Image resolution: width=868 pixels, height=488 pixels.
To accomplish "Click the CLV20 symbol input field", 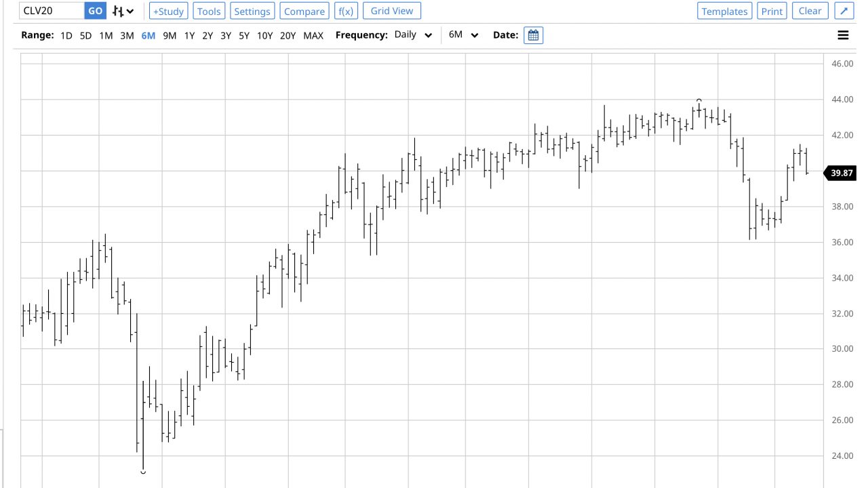I will [x=52, y=11].
